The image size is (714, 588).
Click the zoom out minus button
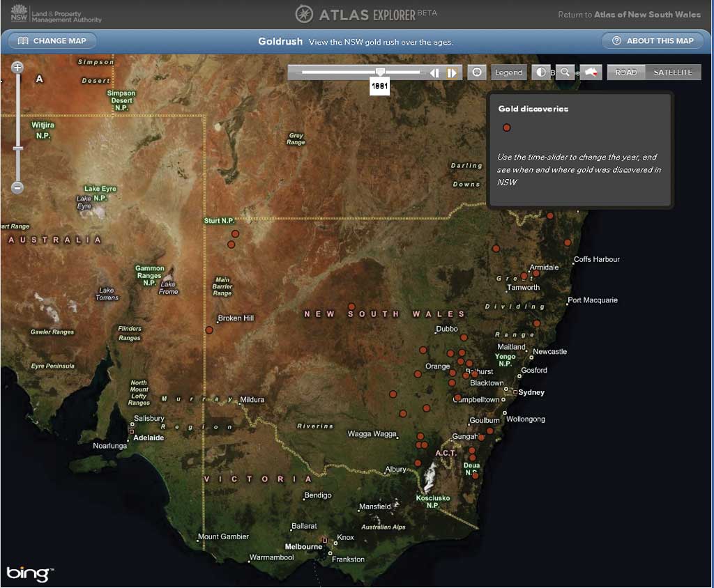click(x=17, y=187)
